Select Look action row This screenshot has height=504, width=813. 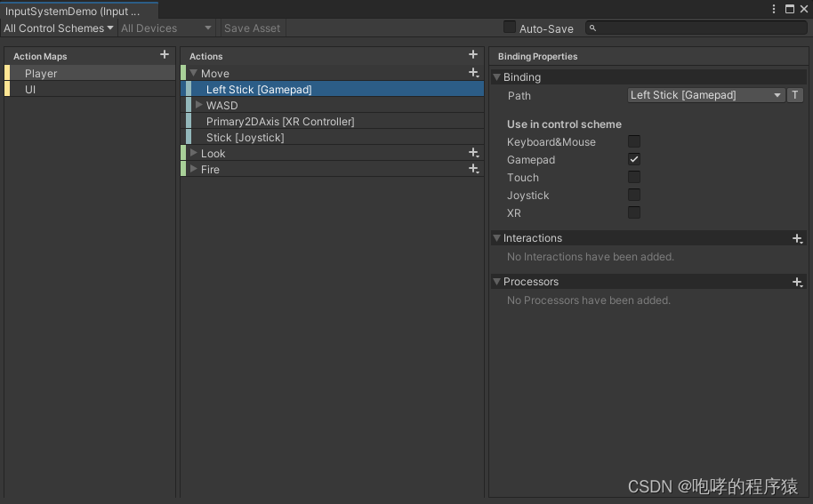coord(333,153)
